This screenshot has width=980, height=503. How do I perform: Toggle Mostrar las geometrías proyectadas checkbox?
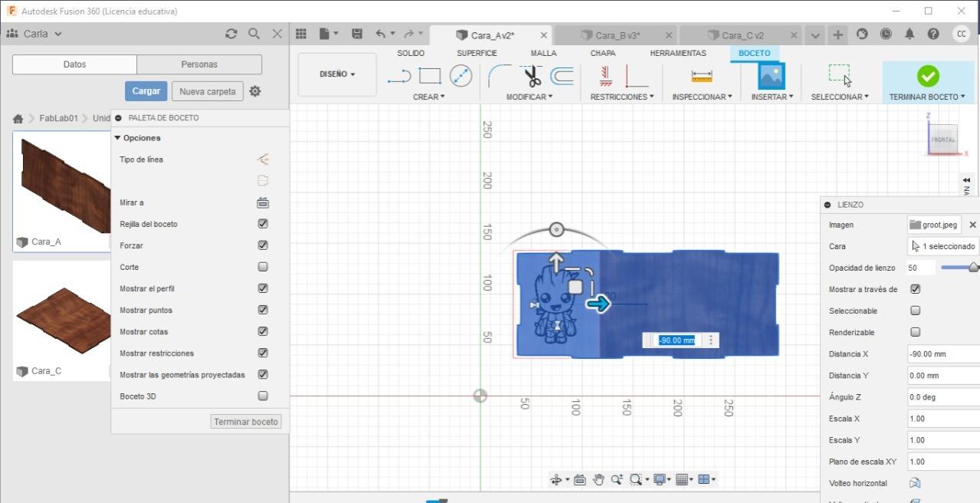(x=263, y=374)
